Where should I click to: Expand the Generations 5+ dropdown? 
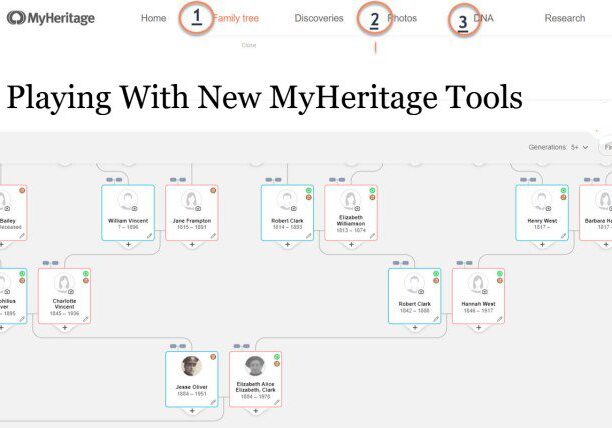558,147
